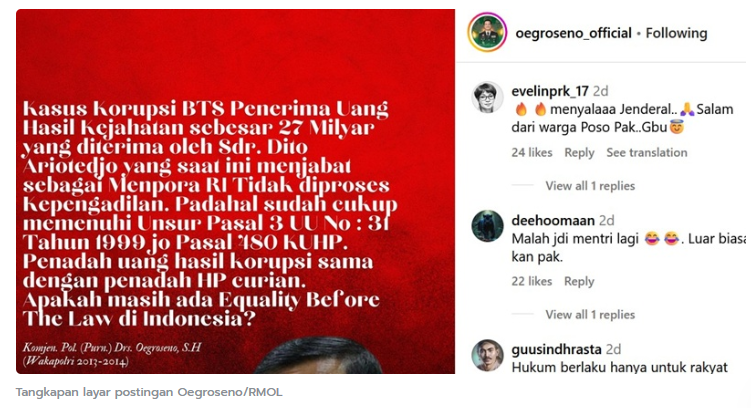
Task: View 22 likes on deehoomaan comment
Action: click(532, 281)
